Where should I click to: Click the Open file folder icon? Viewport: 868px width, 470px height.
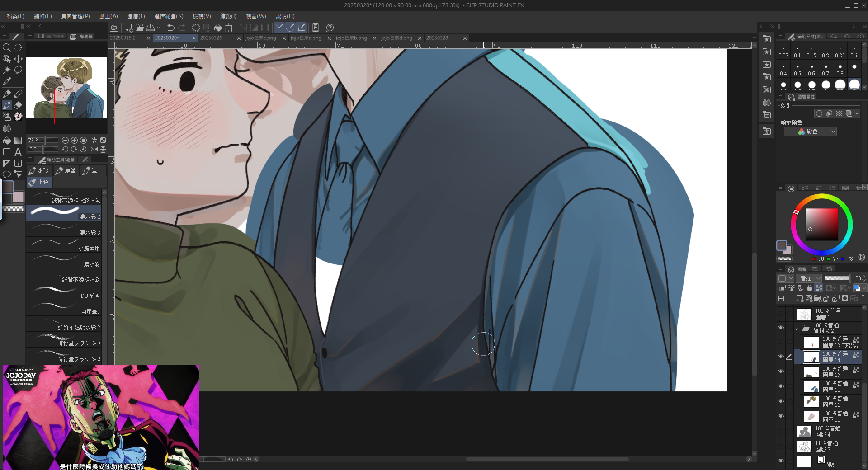tap(139, 28)
